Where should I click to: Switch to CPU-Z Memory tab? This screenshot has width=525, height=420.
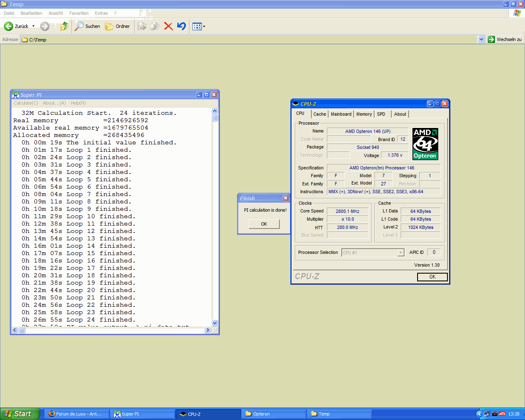(364, 114)
